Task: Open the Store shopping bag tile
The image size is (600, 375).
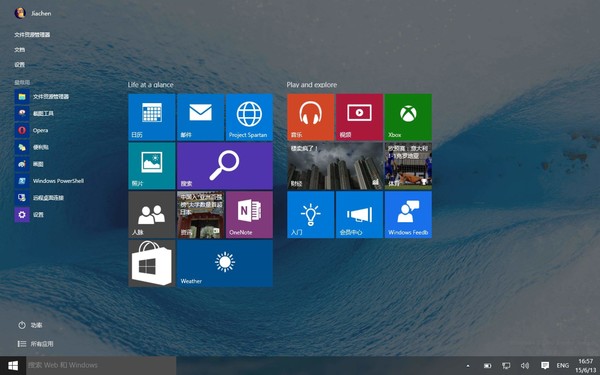Action: coord(152,263)
